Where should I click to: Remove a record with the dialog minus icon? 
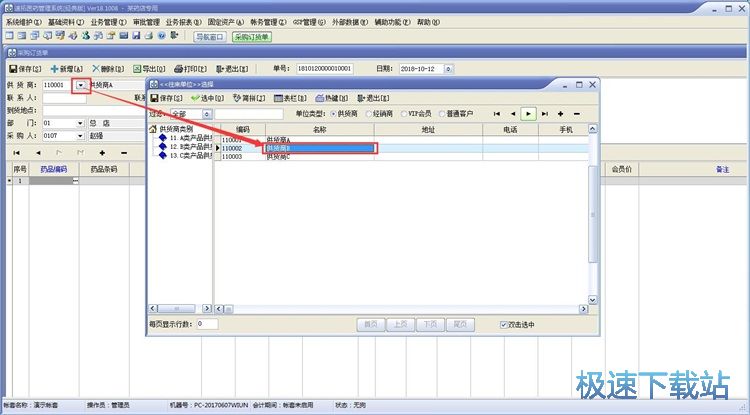(576, 114)
